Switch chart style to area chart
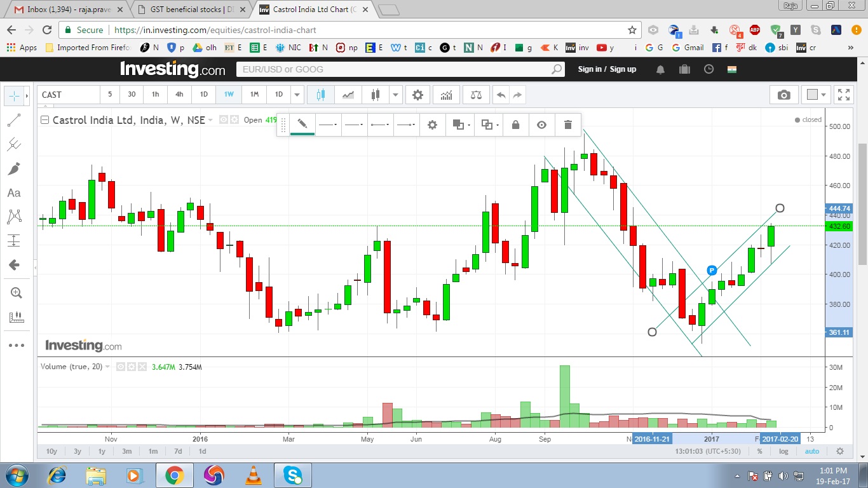Viewport: 868px width, 488px height. (348, 95)
